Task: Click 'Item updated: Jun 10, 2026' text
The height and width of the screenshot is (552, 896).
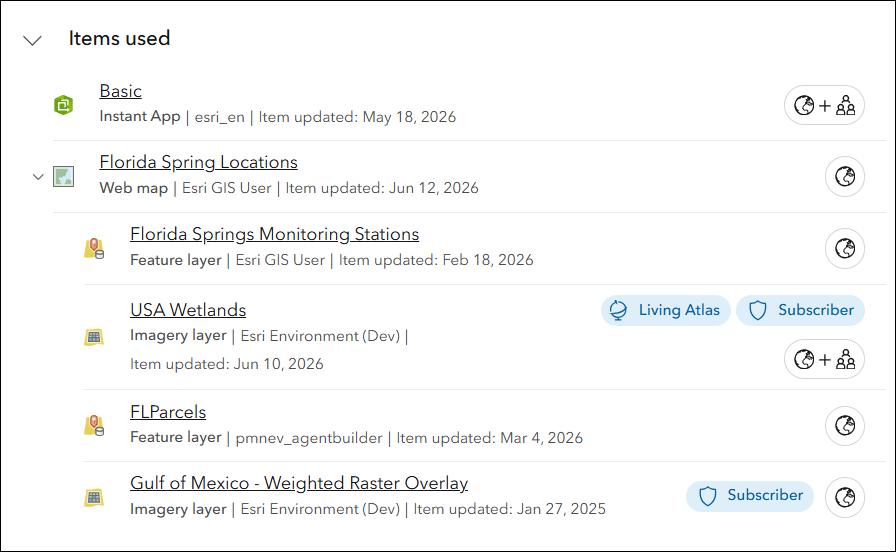Action: coord(227,364)
